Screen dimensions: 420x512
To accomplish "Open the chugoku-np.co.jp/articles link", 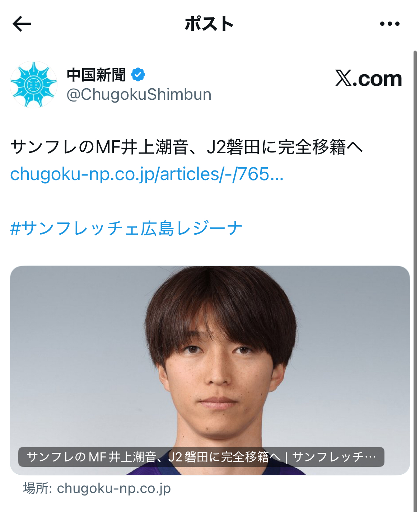I will click(147, 174).
